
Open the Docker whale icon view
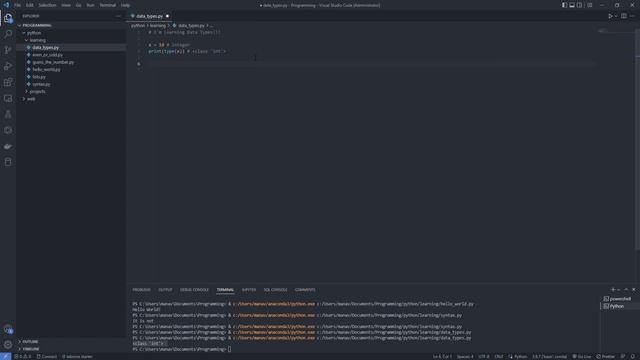pos(8,146)
